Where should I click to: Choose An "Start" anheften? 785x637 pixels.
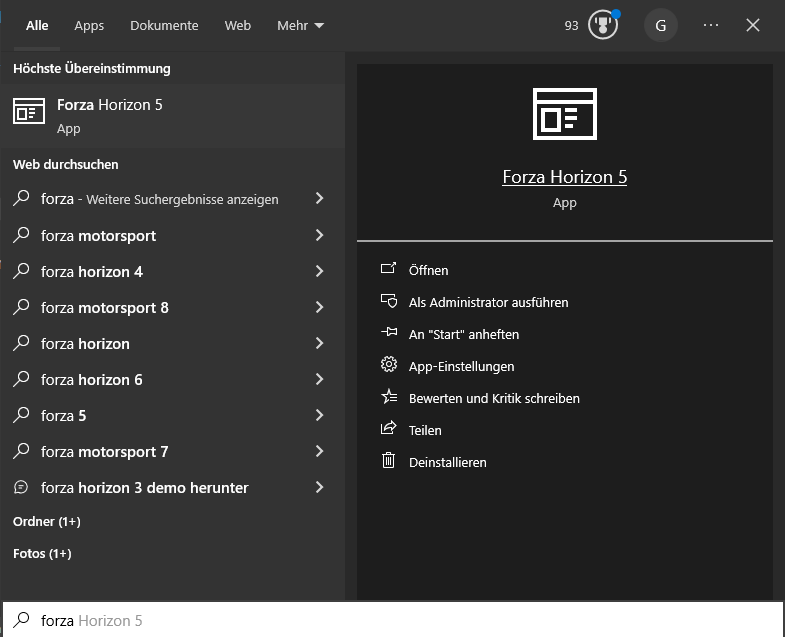pos(464,335)
